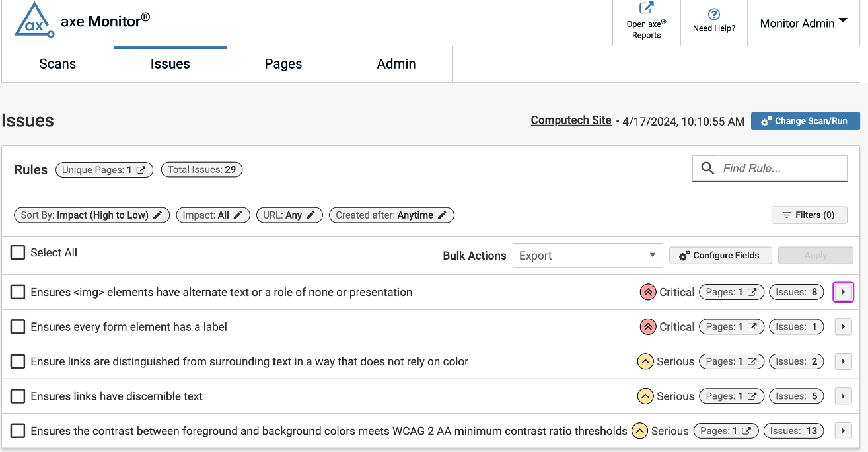Viewport: 868px width, 452px height.
Task: Expand the contrast ratio rule row
Action: point(844,431)
